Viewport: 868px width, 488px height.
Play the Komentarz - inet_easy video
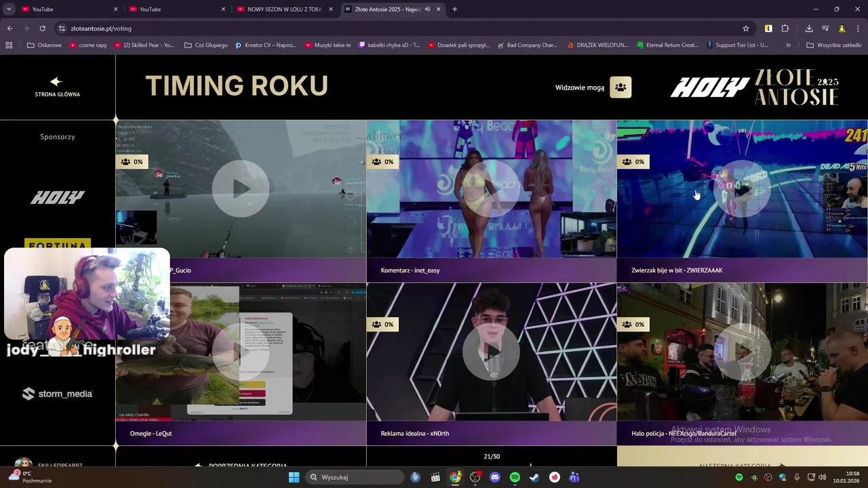click(x=491, y=189)
